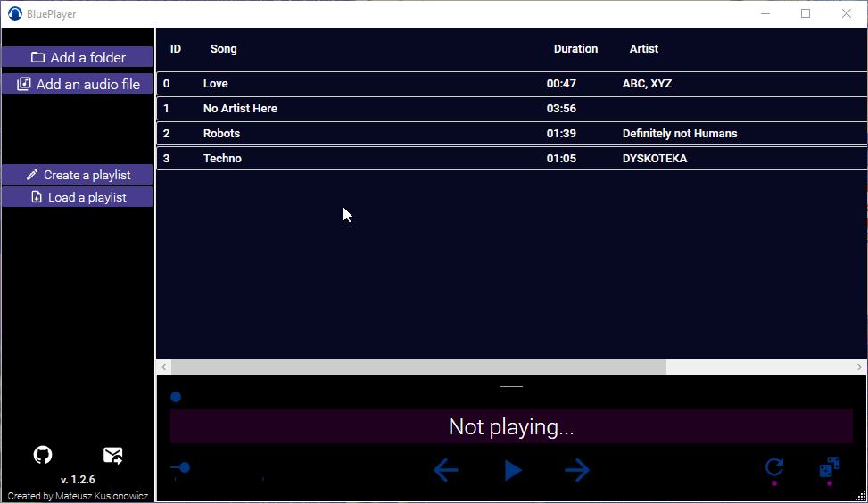Skip to the previous song arrow

point(446,470)
